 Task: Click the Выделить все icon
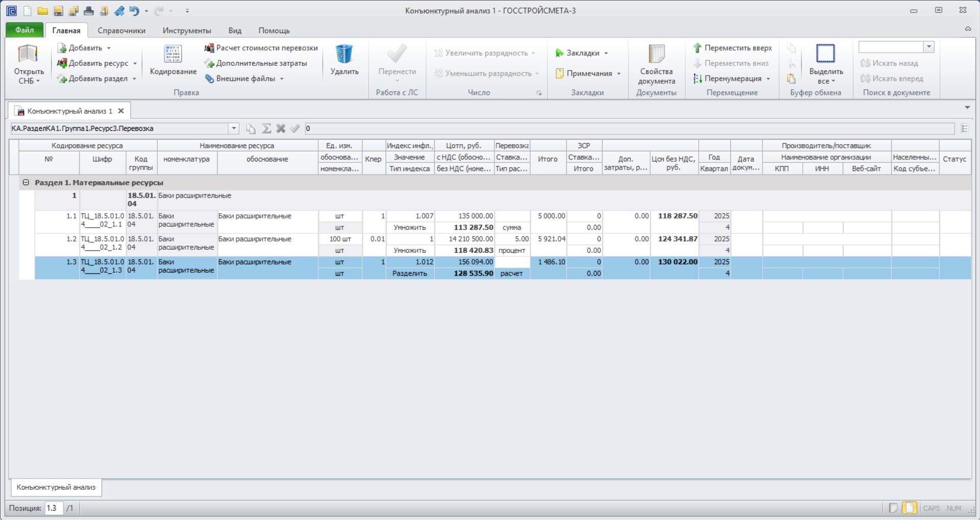(825, 54)
